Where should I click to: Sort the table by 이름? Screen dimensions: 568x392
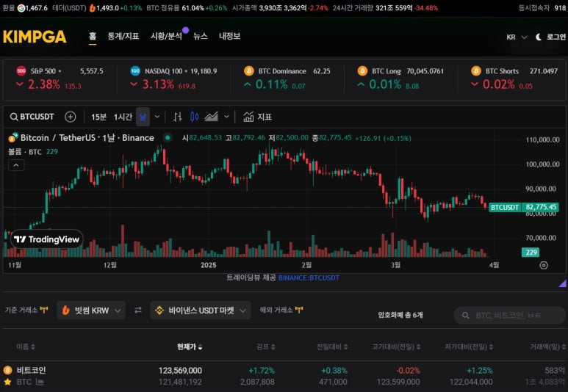pyautogui.click(x=26, y=346)
